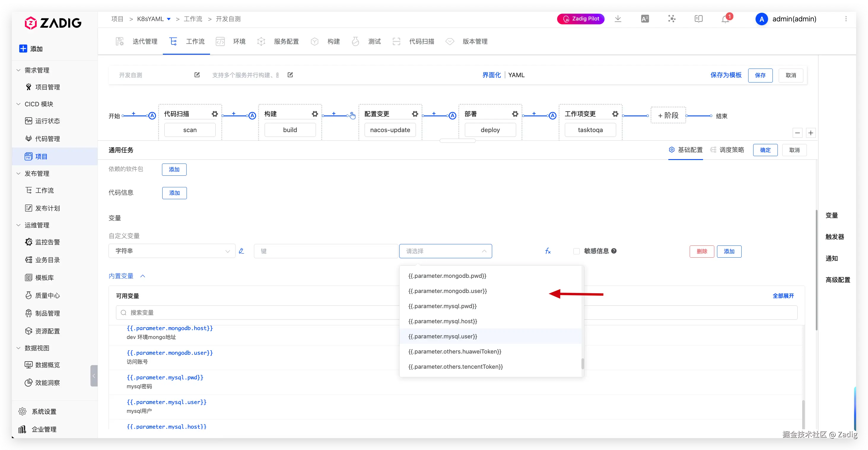
Task: Click the Zadig Pilot button
Action: pos(581,19)
